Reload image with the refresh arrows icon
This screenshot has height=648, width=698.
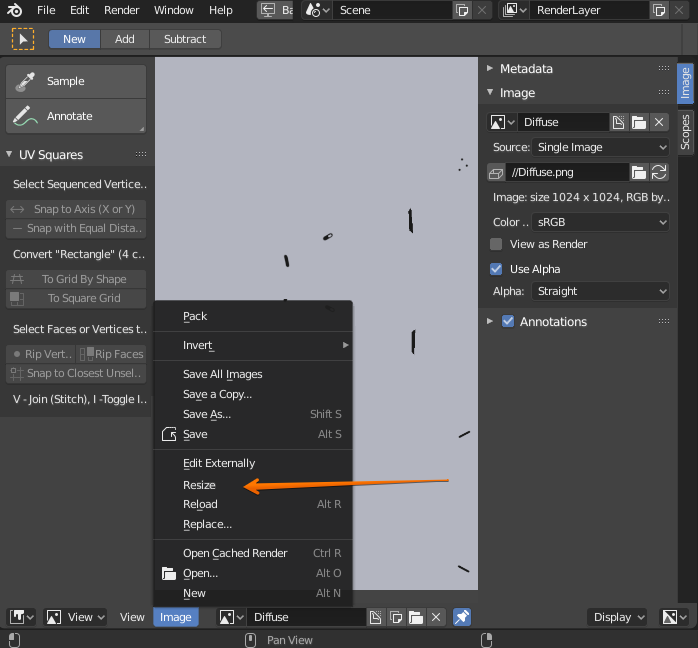pos(659,172)
